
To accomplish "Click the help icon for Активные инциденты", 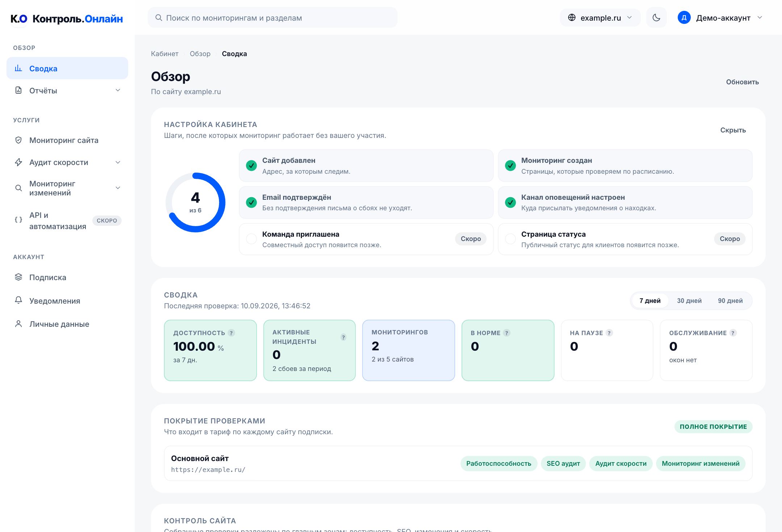I will tap(344, 337).
